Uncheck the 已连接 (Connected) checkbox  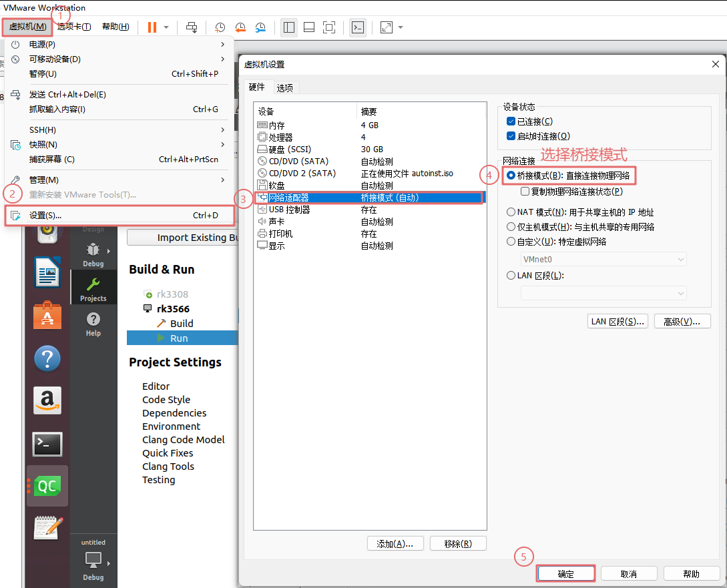click(511, 121)
